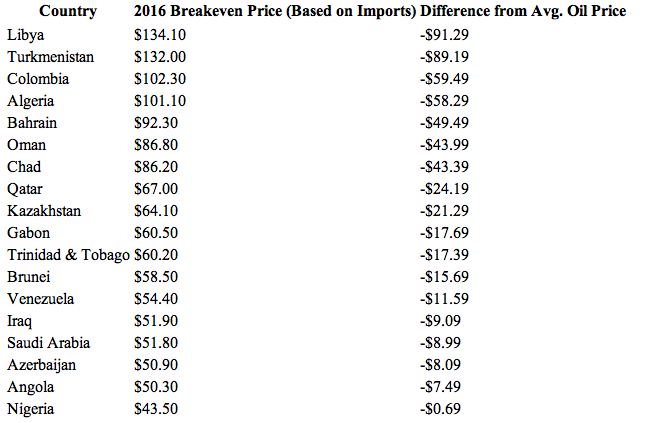Click Turkmenistan in the country column
Viewport: 660px width, 423px height.
click(51, 57)
